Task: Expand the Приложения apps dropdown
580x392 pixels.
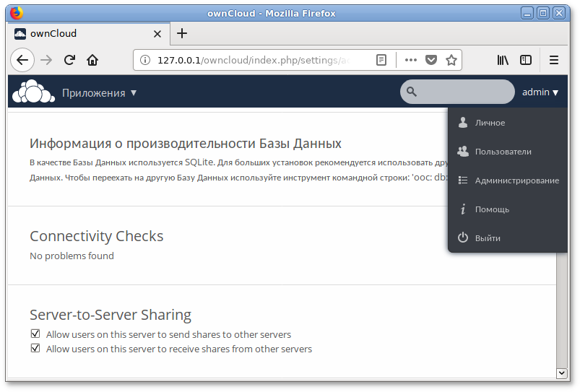Action: pos(99,92)
